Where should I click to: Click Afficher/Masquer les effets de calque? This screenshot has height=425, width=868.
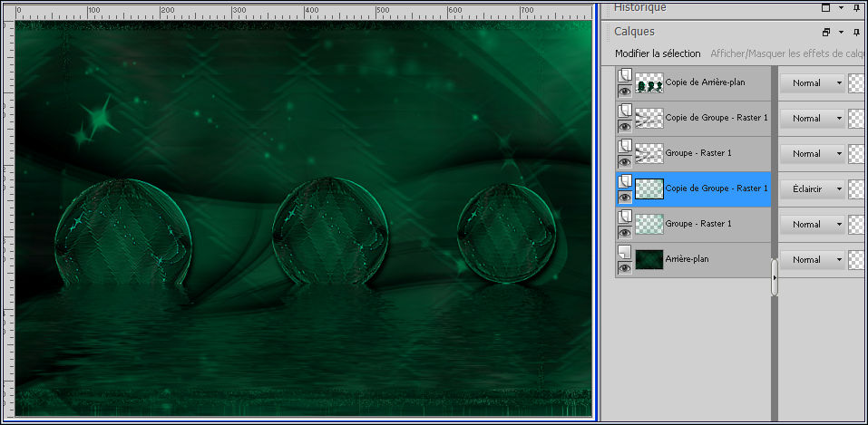coord(788,53)
